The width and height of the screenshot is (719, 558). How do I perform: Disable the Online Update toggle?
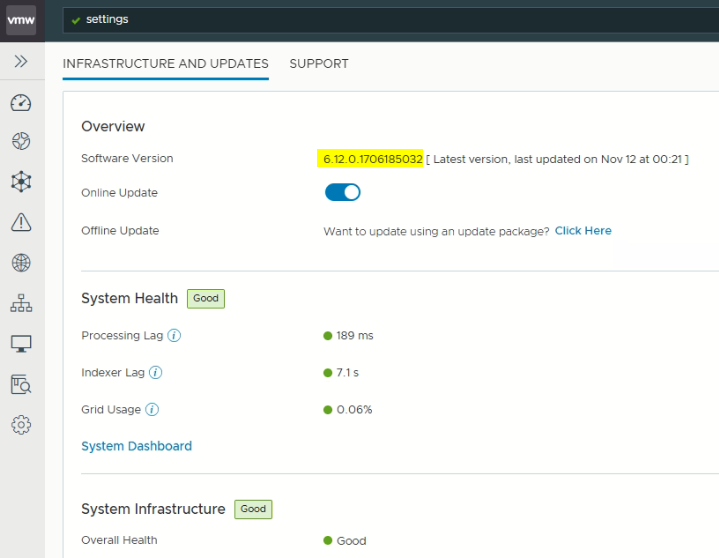point(342,192)
